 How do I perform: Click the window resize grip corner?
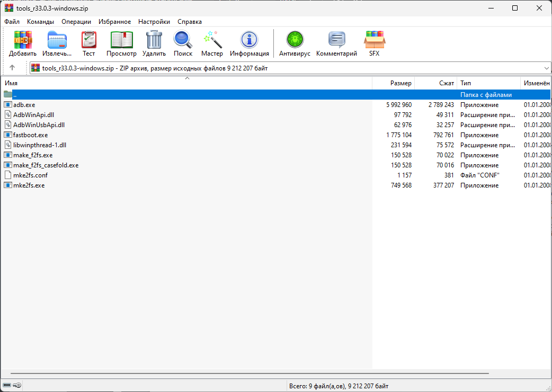tap(548, 388)
